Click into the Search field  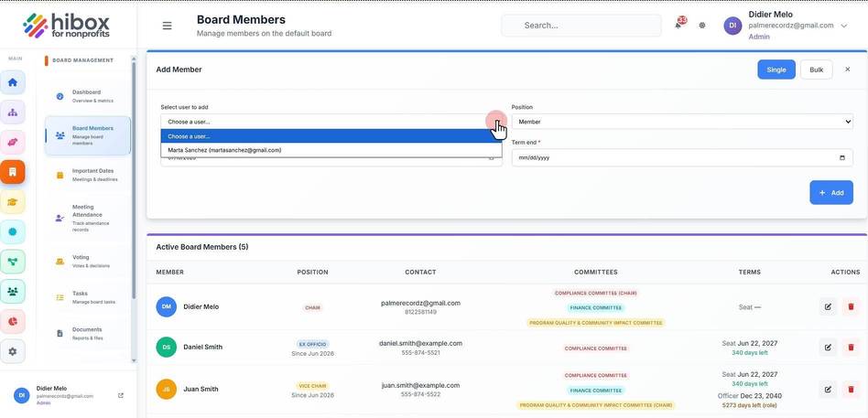pos(581,26)
